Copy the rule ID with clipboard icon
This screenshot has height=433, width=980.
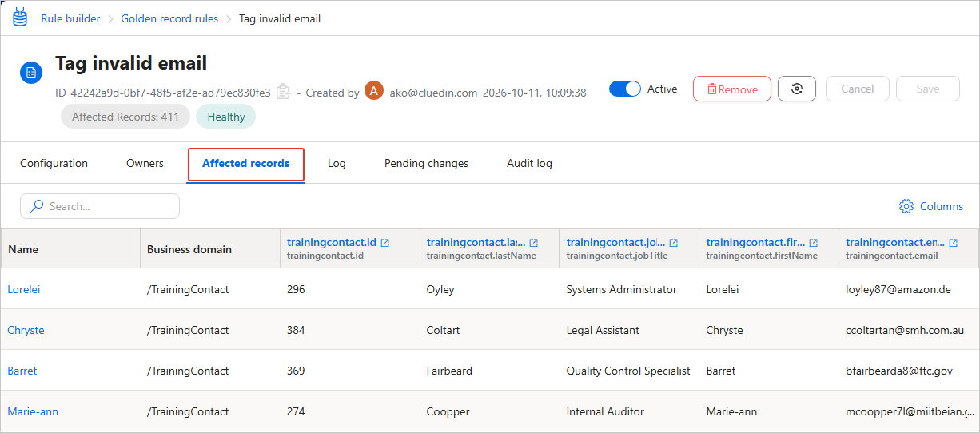tap(283, 93)
